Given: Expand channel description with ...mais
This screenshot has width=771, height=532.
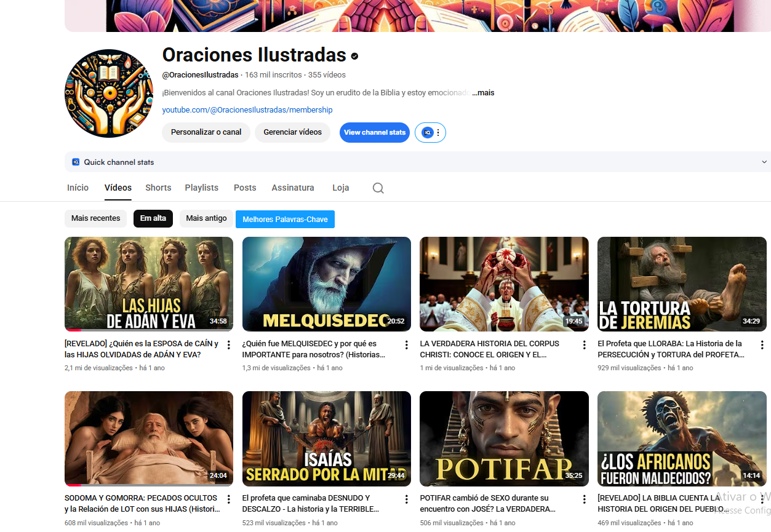Looking at the screenshot, I should [x=483, y=93].
